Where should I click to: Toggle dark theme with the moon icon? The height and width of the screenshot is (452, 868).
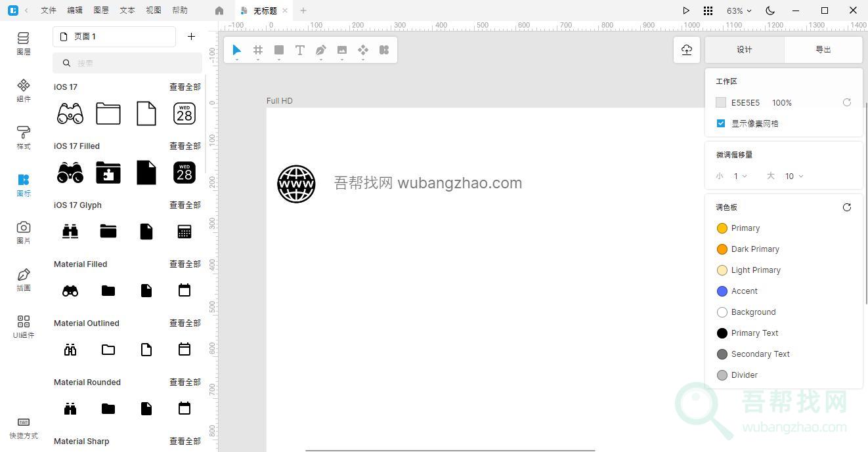point(770,10)
